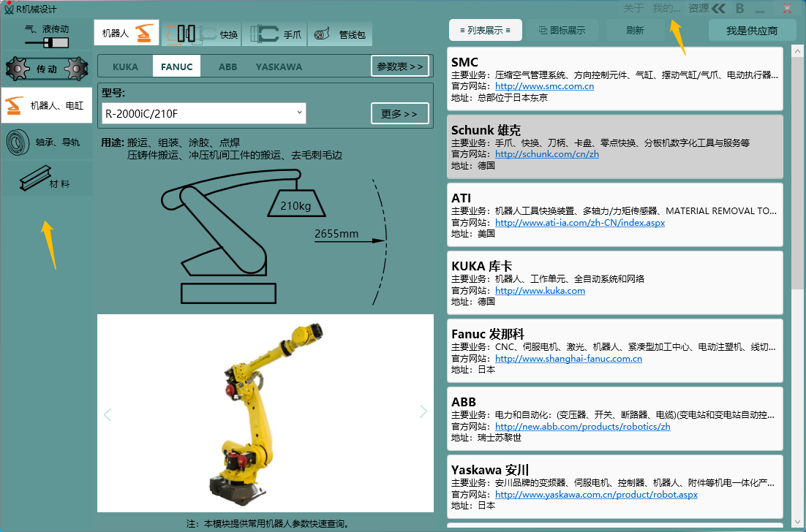Select the YASKAWA brand tab

click(x=279, y=66)
